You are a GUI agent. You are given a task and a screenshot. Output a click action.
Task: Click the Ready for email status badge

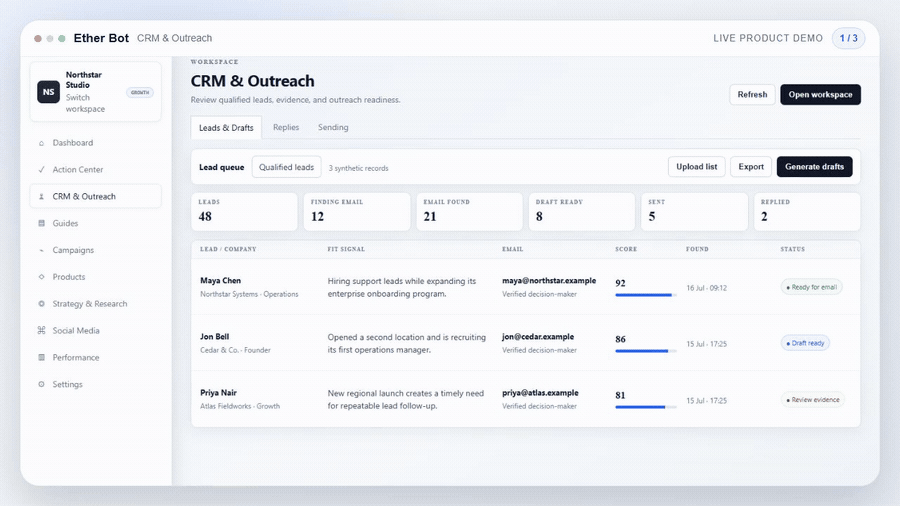click(812, 287)
